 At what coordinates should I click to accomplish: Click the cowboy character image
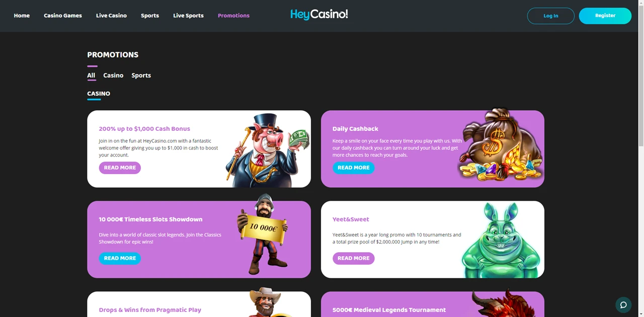(266, 302)
